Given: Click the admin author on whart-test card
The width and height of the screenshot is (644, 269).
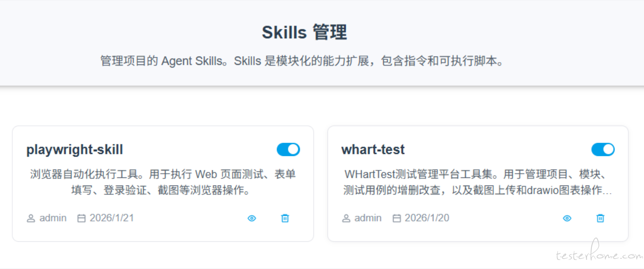Looking at the screenshot, I should pyautogui.click(x=368, y=218).
